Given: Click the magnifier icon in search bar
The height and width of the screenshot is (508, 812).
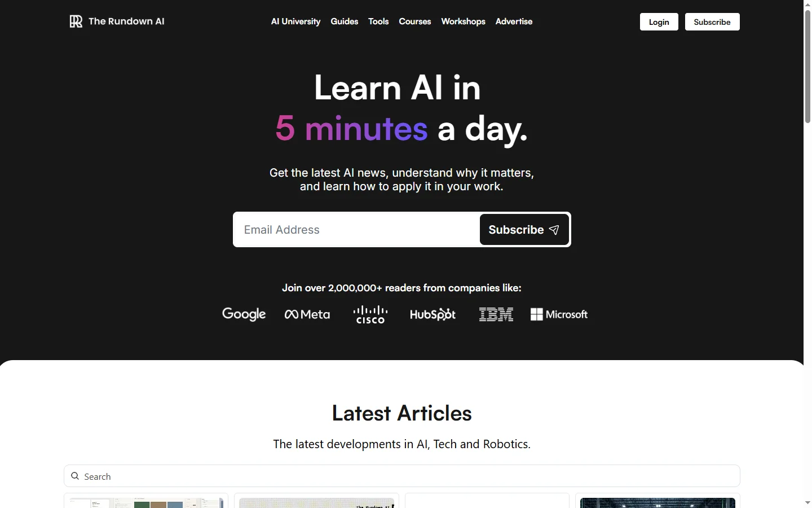Looking at the screenshot, I should coord(75,476).
